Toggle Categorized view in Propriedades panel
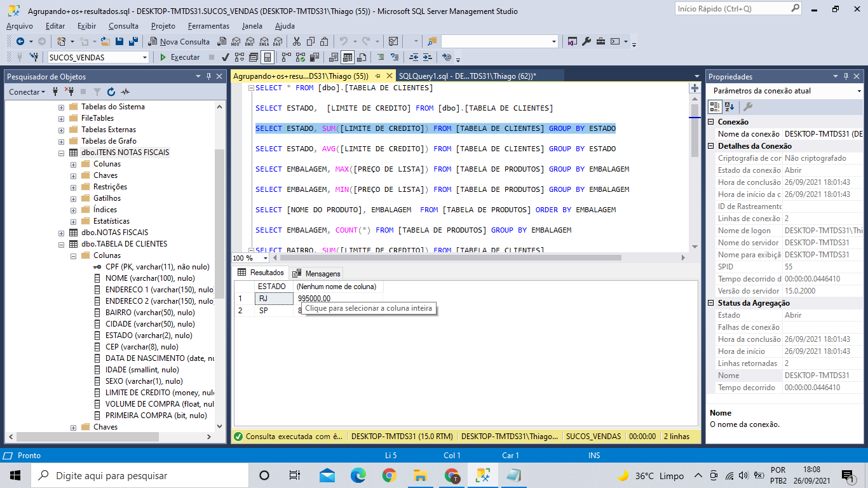868x488 pixels. pyautogui.click(x=715, y=107)
